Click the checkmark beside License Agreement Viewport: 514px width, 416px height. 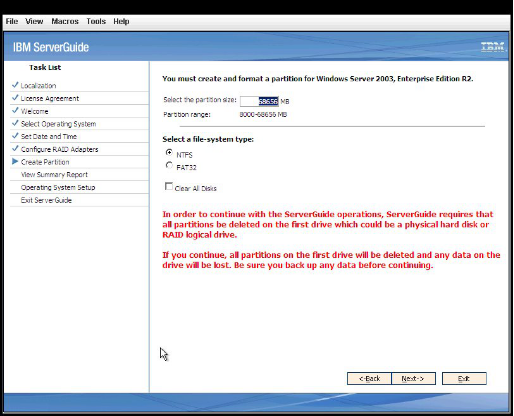pos(15,97)
